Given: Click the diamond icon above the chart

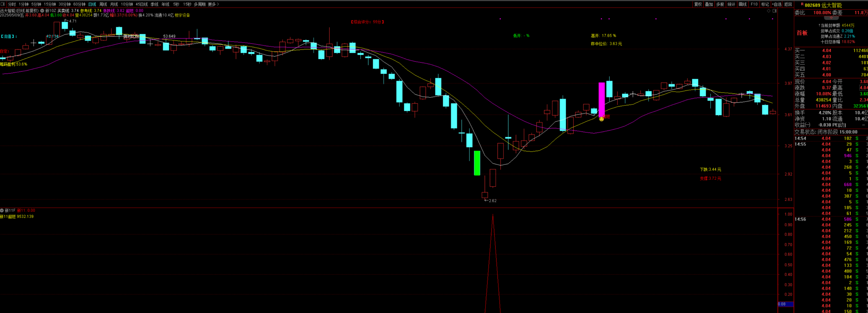Looking at the screenshot, I should [x=769, y=11].
